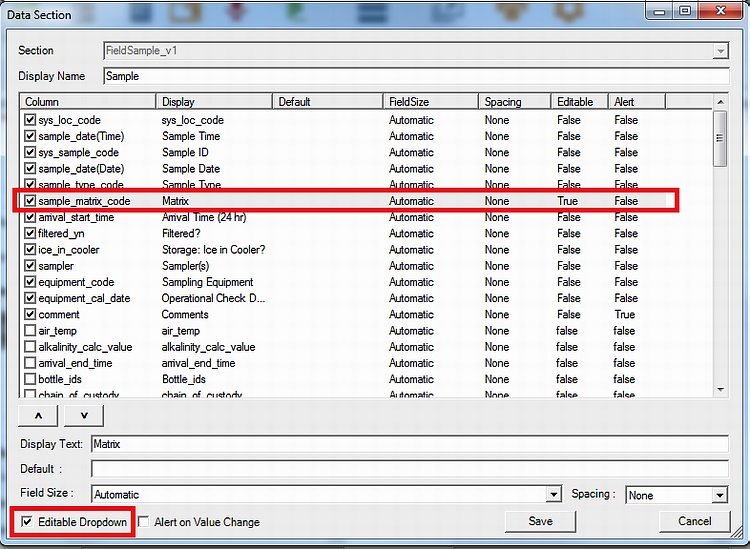This screenshot has height=549, width=750.
Task: Move selected row up with arrow button
Action: coord(38,415)
